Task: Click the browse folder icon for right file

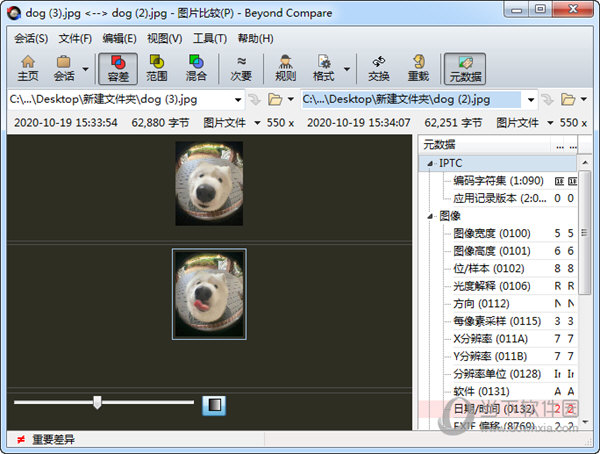Action: tap(568, 100)
